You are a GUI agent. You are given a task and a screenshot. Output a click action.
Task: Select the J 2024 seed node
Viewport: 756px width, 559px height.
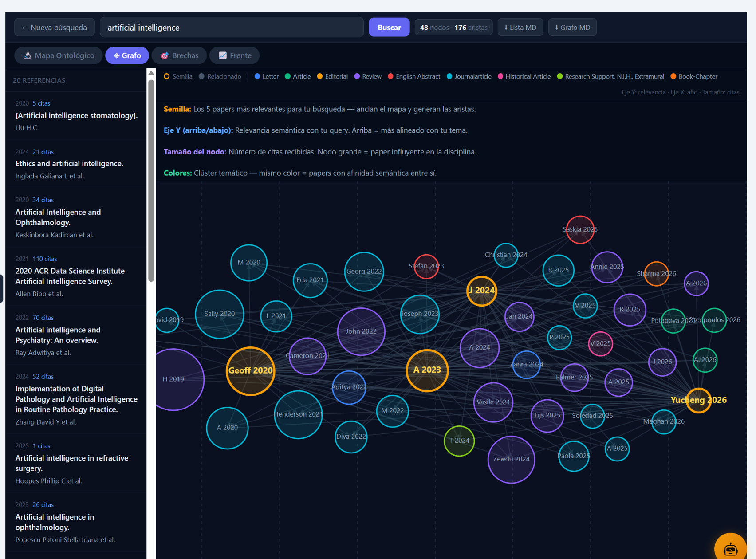481,291
